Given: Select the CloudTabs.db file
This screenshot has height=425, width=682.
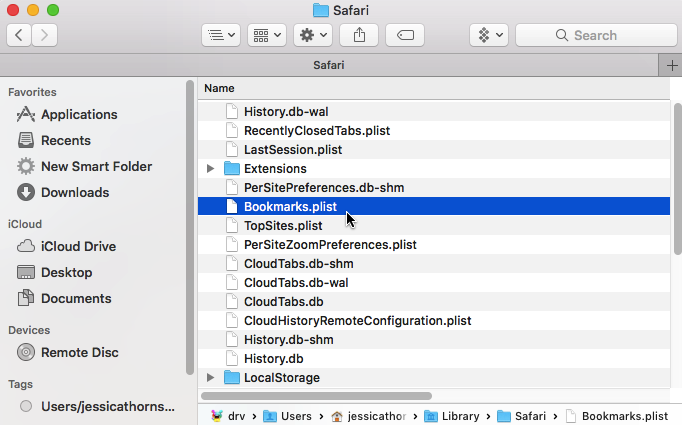Looking at the screenshot, I should [x=434, y=302].
